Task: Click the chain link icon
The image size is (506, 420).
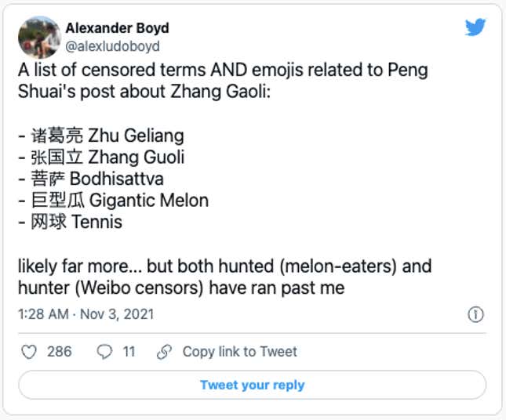Action: click(164, 352)
